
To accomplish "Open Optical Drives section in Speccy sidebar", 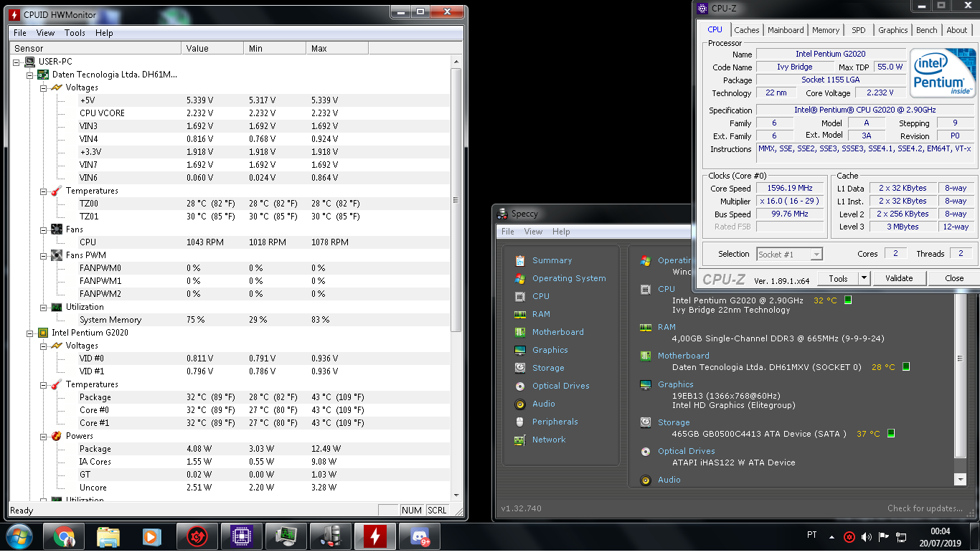I will pyautogui.click(x=561, y=386).
